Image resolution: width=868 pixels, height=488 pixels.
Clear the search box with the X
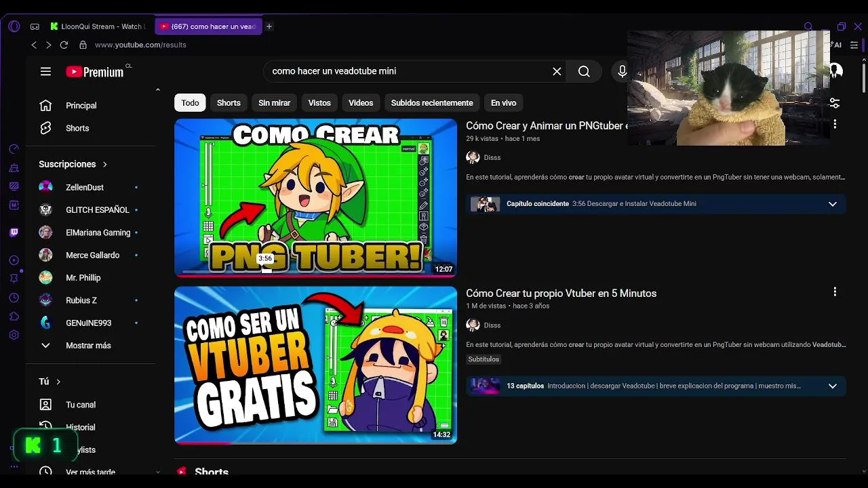pyautogui.click(x=557, y=71)
